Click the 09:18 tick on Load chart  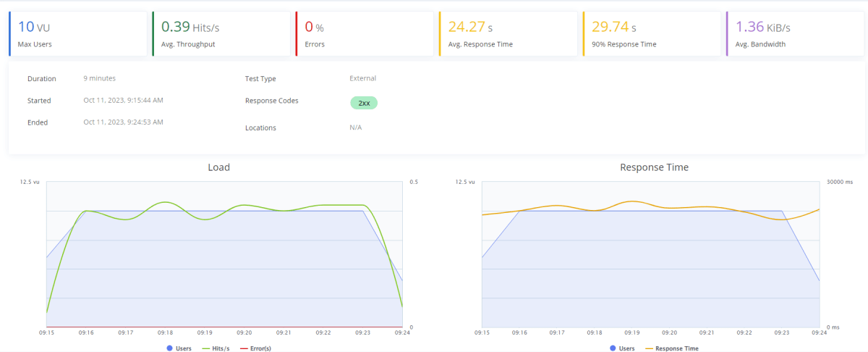coord(165,332)
